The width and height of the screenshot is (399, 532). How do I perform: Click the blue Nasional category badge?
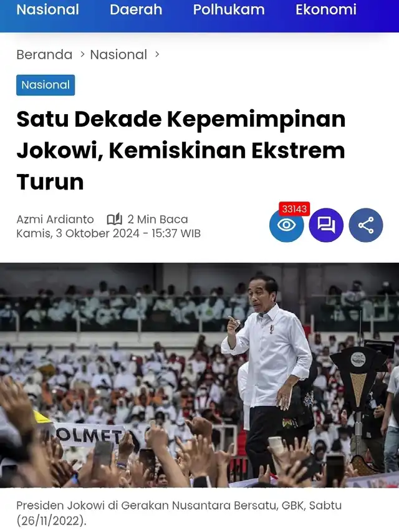[x=46, y=85]
